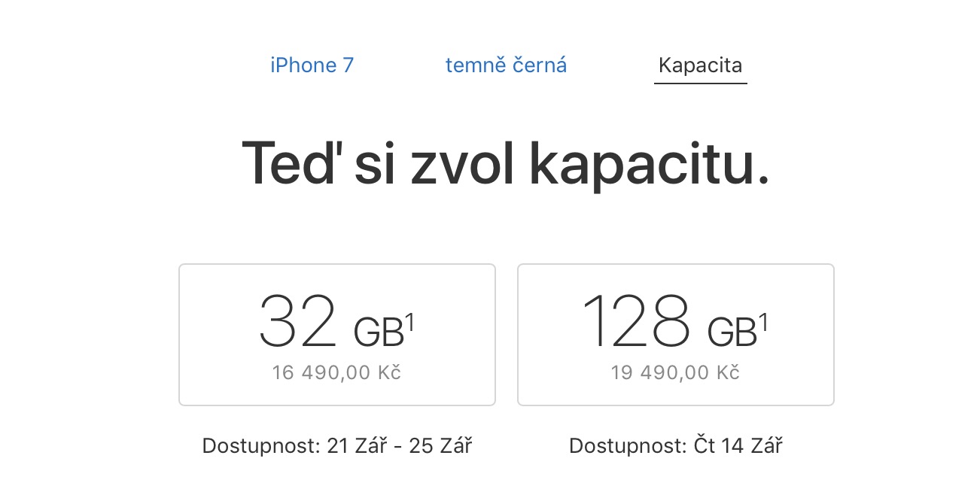Viewport: 980px width, 504px height.
Task: Click the large 32 numeral
Action: tap(297, 321)
